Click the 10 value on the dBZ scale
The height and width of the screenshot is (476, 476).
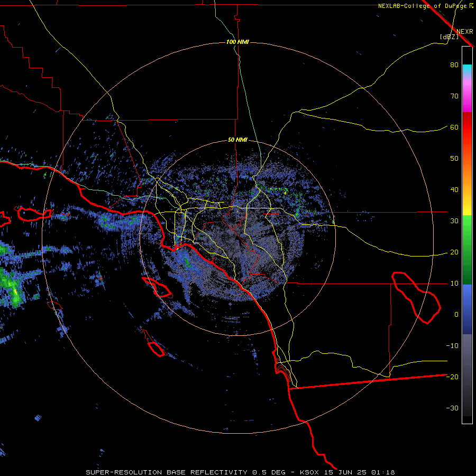(x=454, y=283)
